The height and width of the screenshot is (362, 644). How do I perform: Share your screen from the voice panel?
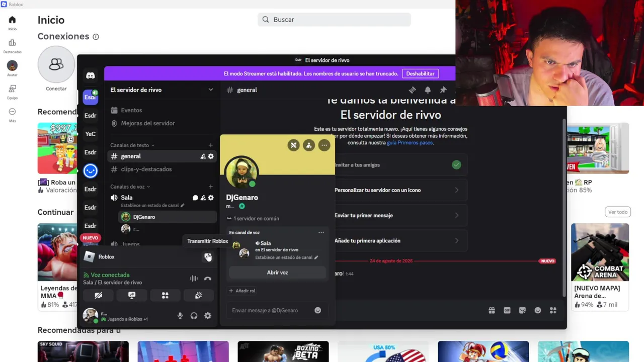click(x=132, y=296)
